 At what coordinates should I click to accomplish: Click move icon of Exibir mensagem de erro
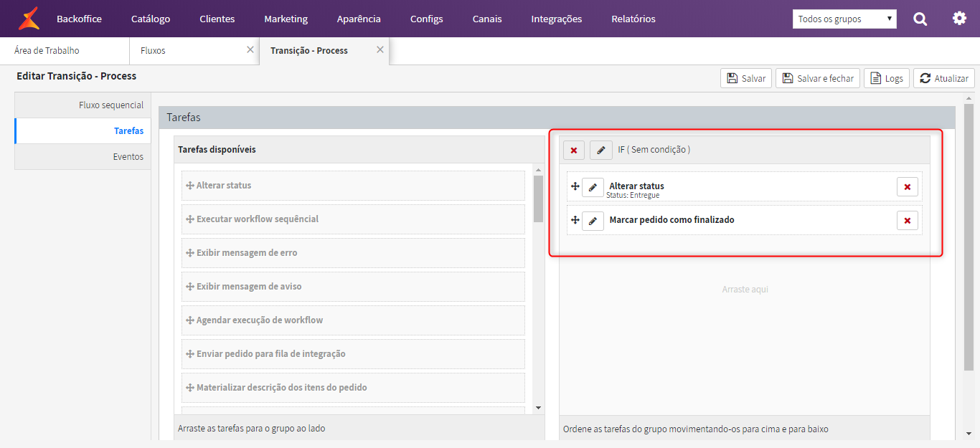click(190, 253)
